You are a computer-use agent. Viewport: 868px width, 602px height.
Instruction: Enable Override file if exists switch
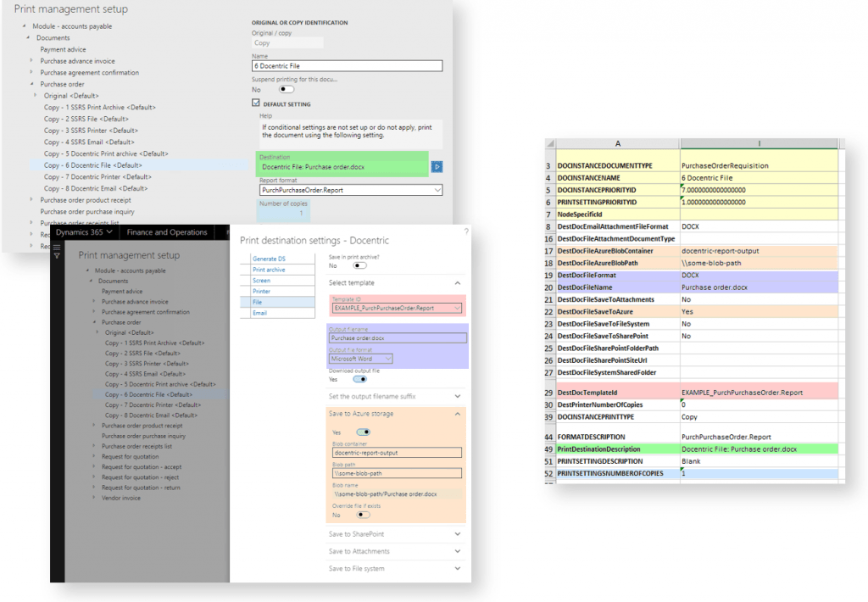363,515
